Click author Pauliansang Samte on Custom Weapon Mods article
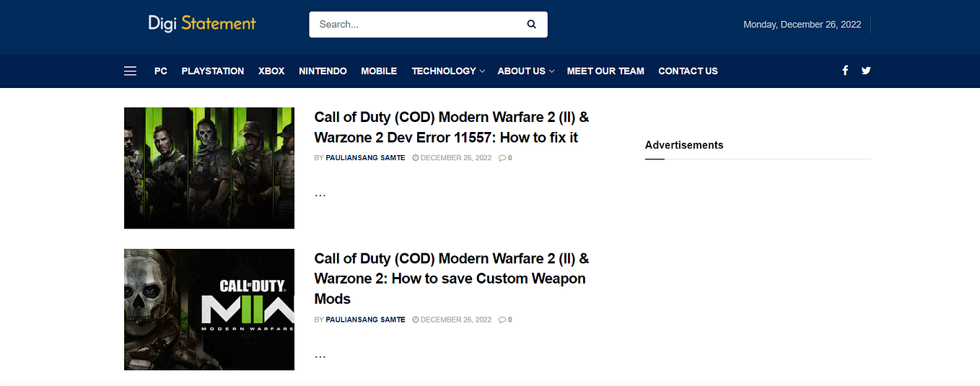The height and width of the screenshot is (386, 980). click(365, 320)
